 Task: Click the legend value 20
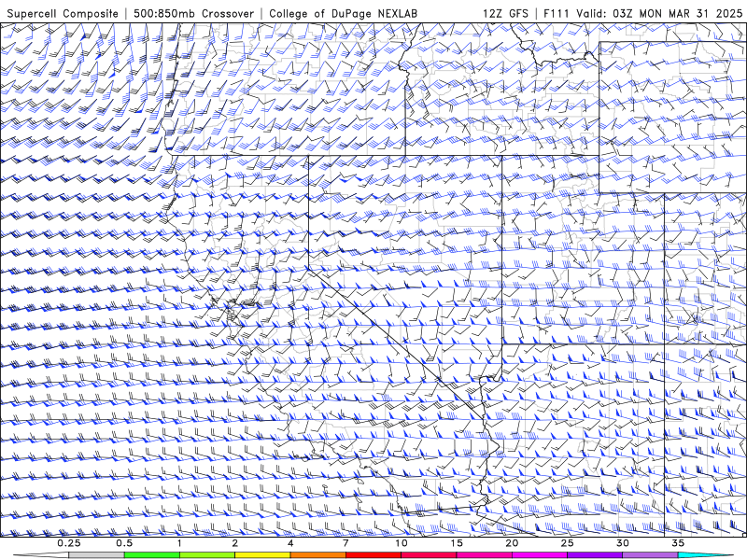(512, 543)
